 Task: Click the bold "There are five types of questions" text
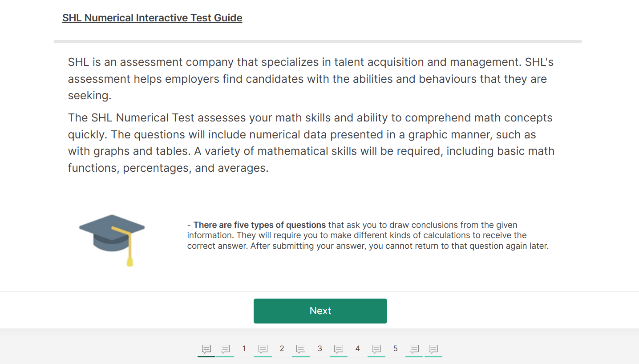click(x=259, y=225)
